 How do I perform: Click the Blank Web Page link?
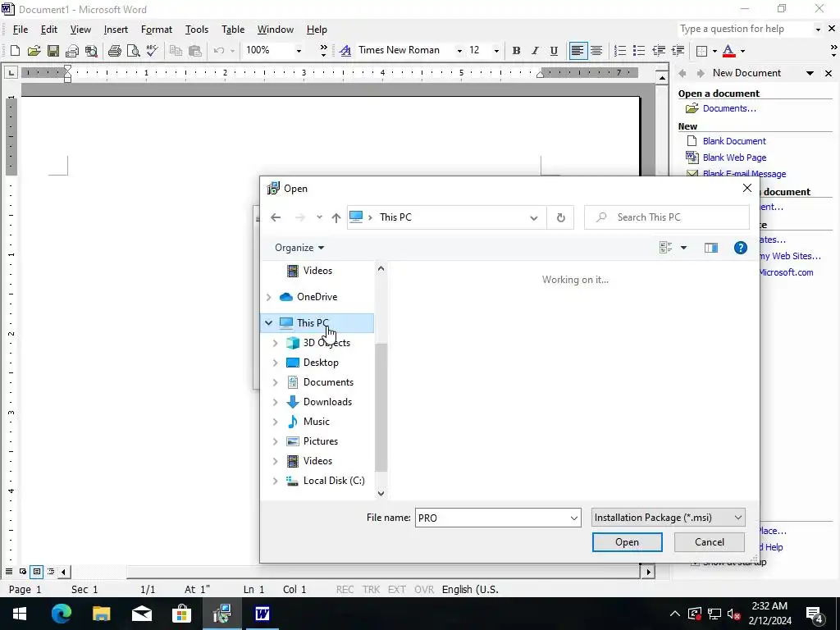pyautogui.click(x=734, y=157)
